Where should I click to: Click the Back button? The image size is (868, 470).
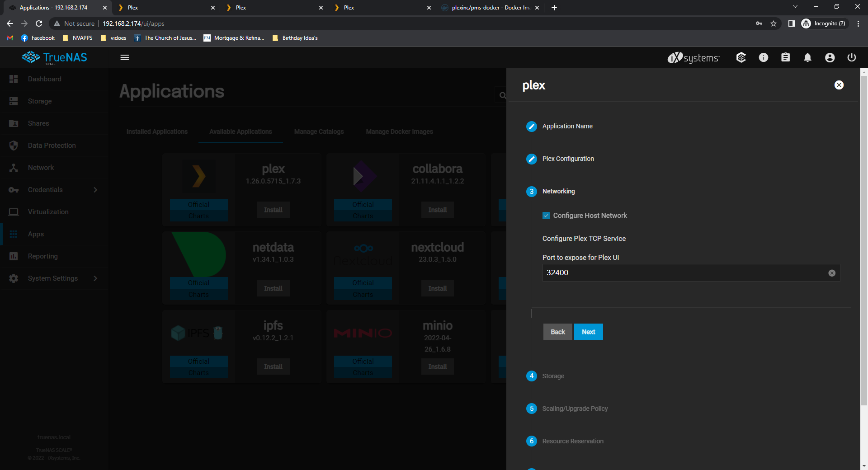(558, 332)
